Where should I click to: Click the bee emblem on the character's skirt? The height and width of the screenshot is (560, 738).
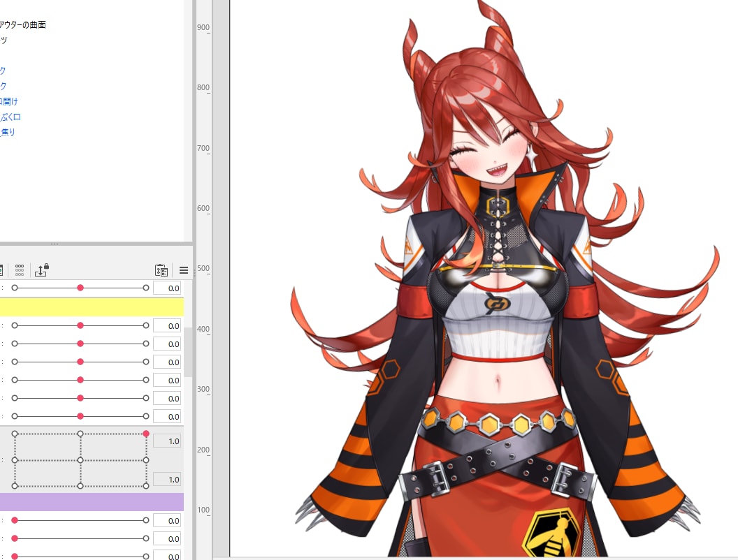click(x=551, y=533)
